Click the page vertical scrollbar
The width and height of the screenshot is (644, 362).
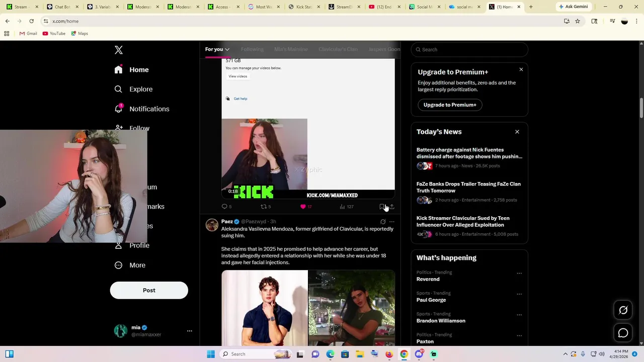pos(641,109)
